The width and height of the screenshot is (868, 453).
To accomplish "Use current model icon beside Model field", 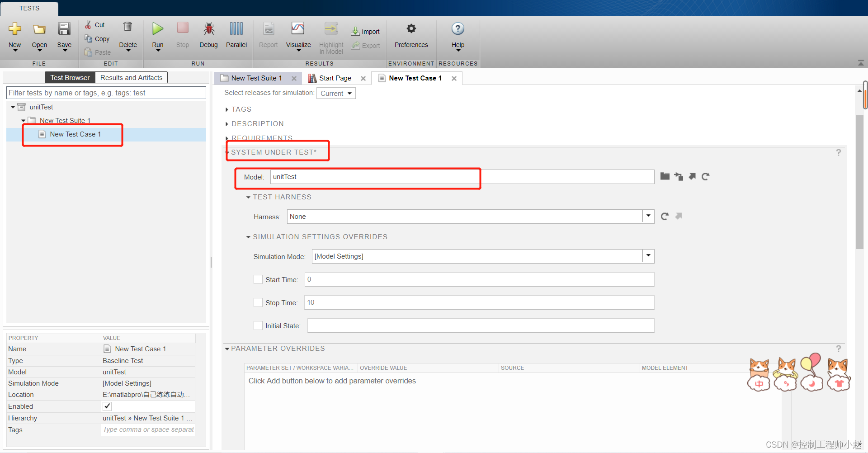I will 679,176.
